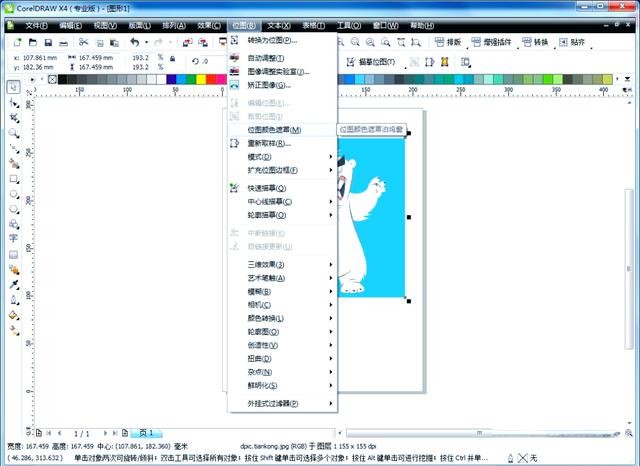Choose 矫正图像(G) menu item

[x=282, y=85]
